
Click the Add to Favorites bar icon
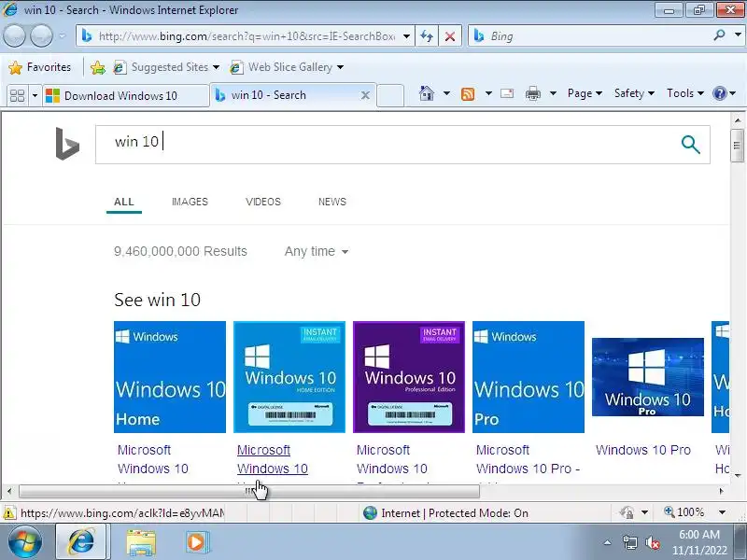coord(98,67)
